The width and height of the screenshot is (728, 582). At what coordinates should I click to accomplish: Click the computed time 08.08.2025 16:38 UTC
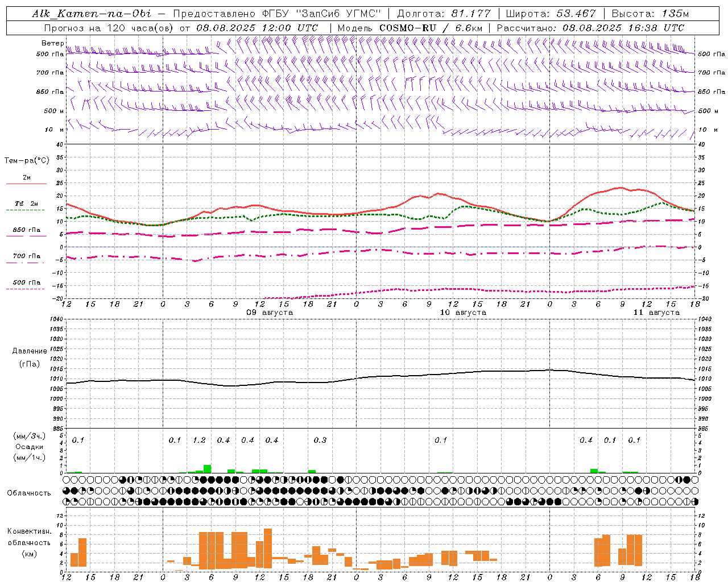pos(623,28)
